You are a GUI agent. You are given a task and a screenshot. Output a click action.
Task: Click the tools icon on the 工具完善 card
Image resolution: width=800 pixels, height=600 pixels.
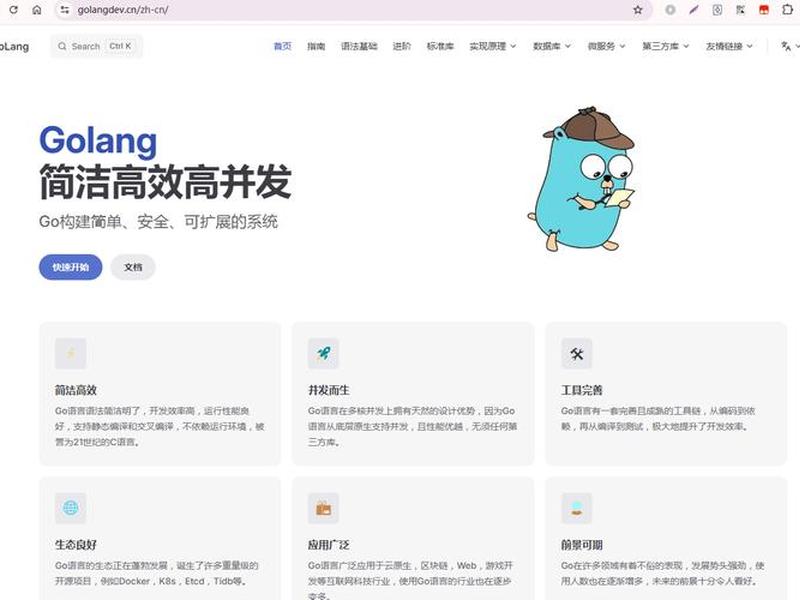tap(577, 353)
